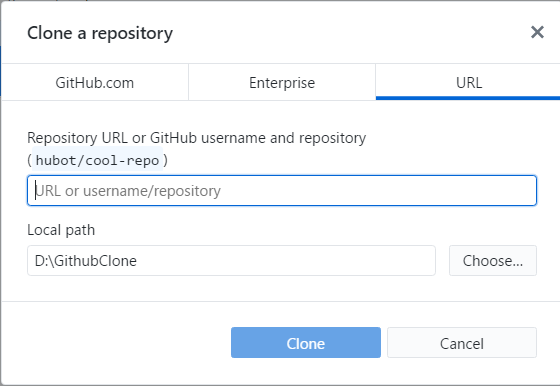Click the Clone a repository title

100,33
